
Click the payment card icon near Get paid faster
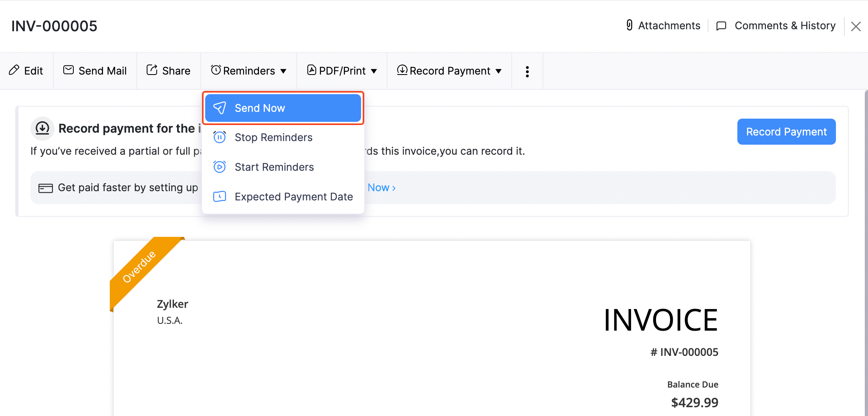[46, 187]
